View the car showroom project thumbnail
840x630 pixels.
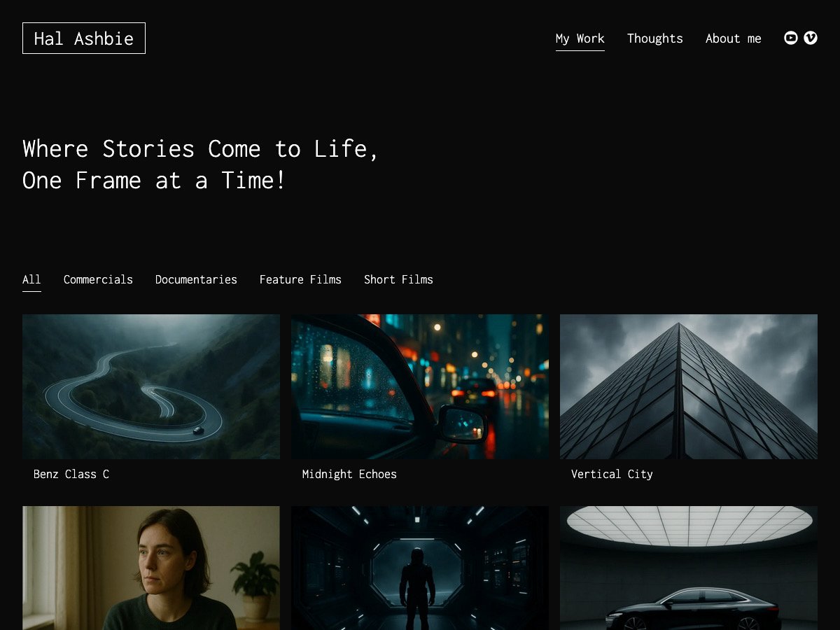(x=688, y=568)
